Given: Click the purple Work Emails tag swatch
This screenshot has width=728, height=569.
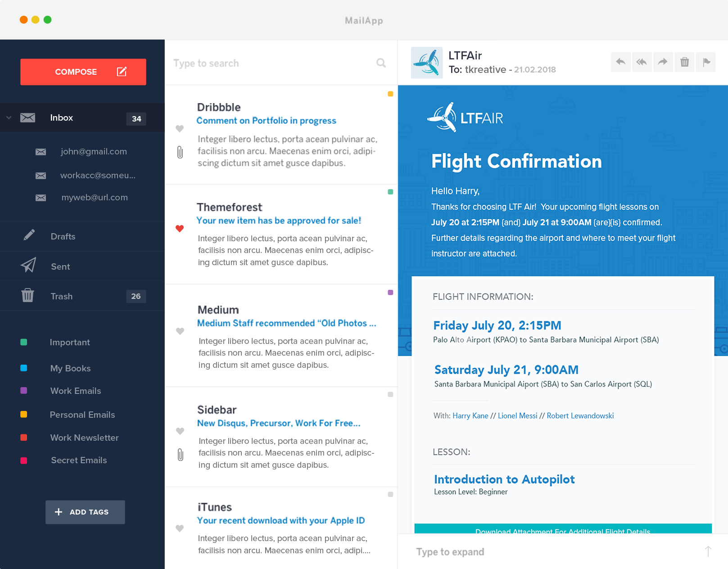Looking at the screenshot, I should tap(24, 390).
